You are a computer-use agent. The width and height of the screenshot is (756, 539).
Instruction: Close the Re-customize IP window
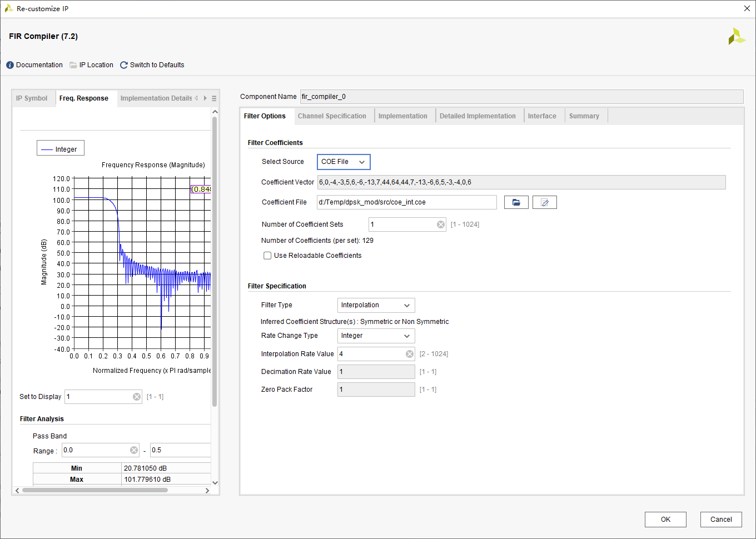click(x=747, y=8)
